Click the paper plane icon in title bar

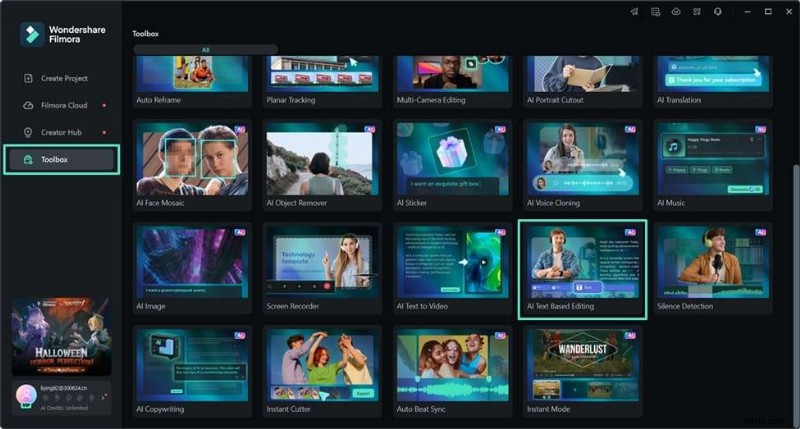(633, 11)
